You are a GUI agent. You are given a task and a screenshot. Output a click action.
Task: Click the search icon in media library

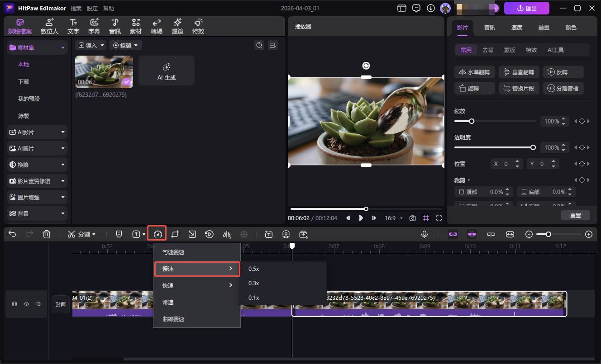259,45
